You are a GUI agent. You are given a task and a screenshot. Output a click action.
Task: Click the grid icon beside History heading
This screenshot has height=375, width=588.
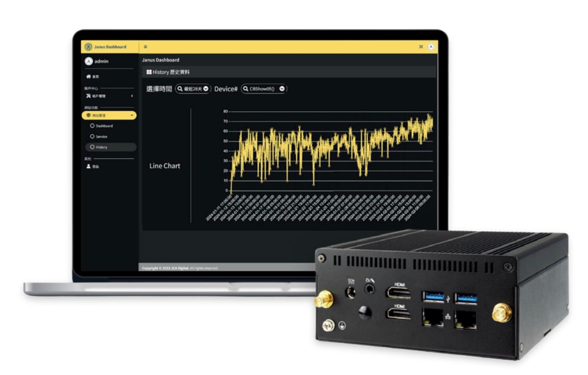[149, 72]
